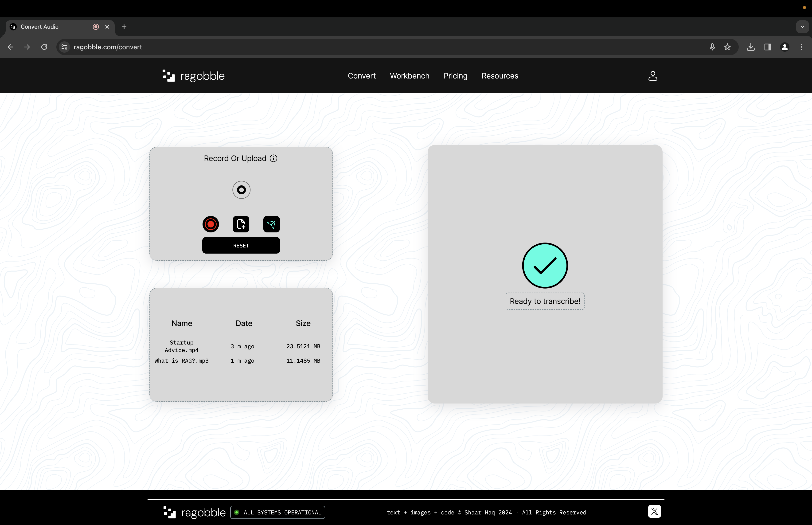Image resolution: width=812 pixels, height=525 pixels.
Task: Start recording with the red record button
Action: pyautogui.click(x=211, y=224)
